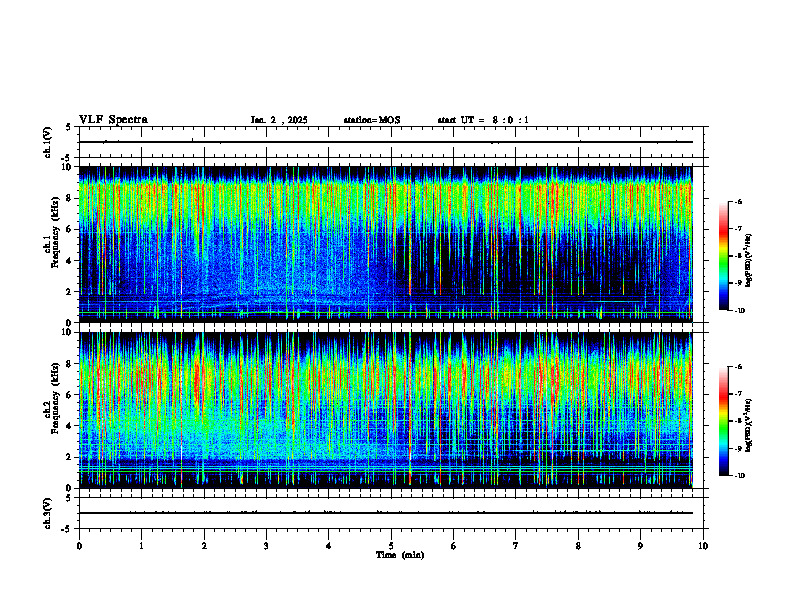Click the time axis tick label "7"
Viewport: 792px width, 612px height.
(x=516, y=546)
